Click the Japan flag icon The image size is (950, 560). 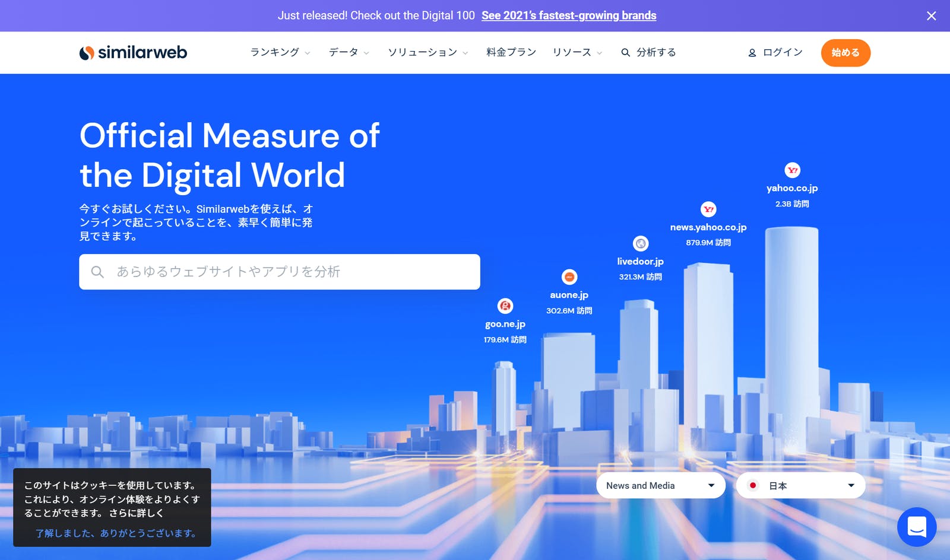753,485
